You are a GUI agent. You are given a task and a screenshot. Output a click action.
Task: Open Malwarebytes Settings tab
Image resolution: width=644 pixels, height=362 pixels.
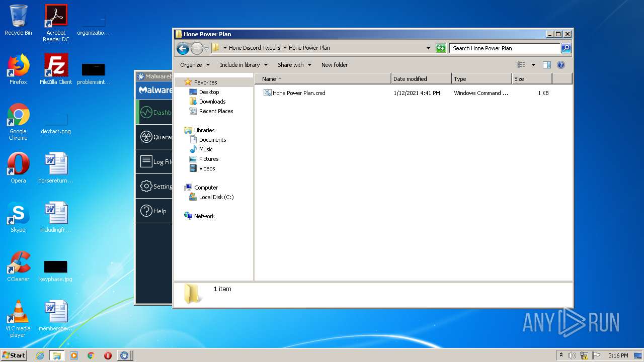pos(154,187)
